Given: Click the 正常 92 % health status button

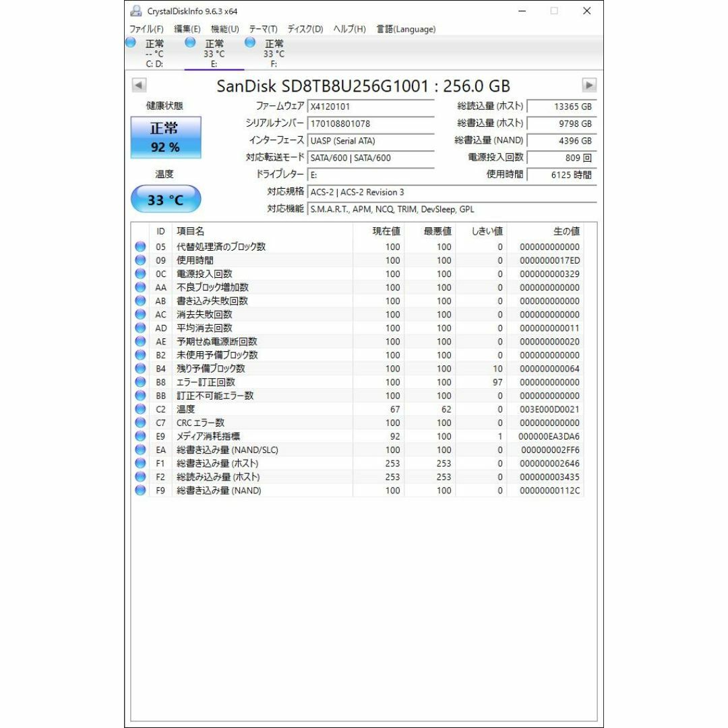Looking at the screenshot, I should (166, 138).
